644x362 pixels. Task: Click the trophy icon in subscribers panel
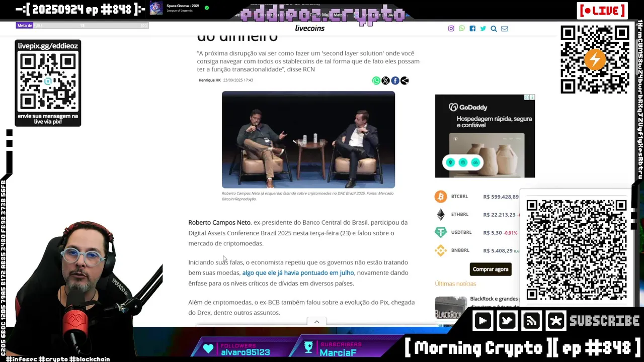click(308, 348)
